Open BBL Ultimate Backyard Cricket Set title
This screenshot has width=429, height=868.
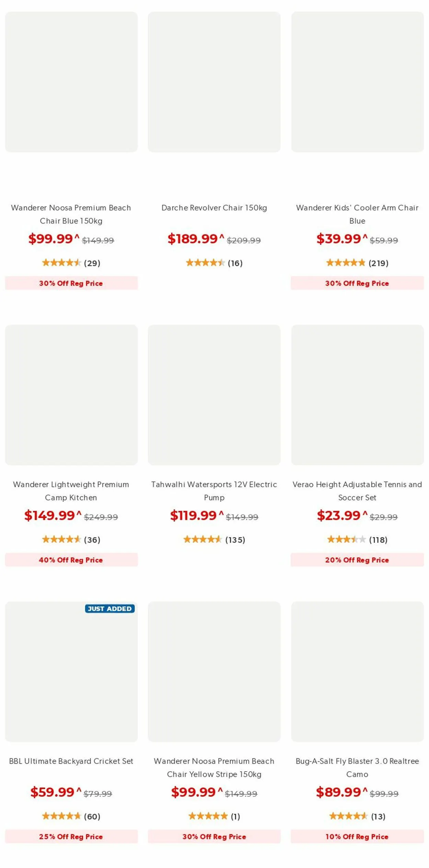pos(71,761)
